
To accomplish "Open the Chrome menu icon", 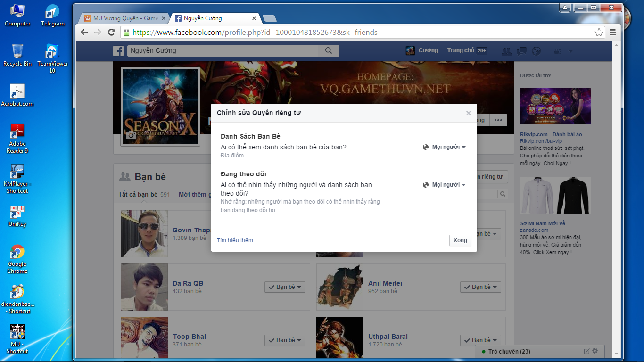I will coord(613,33).
